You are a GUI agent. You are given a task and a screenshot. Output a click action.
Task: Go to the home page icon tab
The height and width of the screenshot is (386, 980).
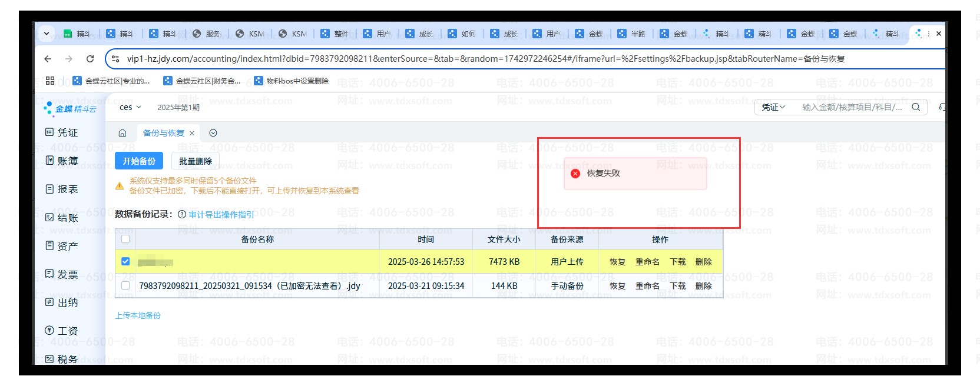click(x=122, y=133)
